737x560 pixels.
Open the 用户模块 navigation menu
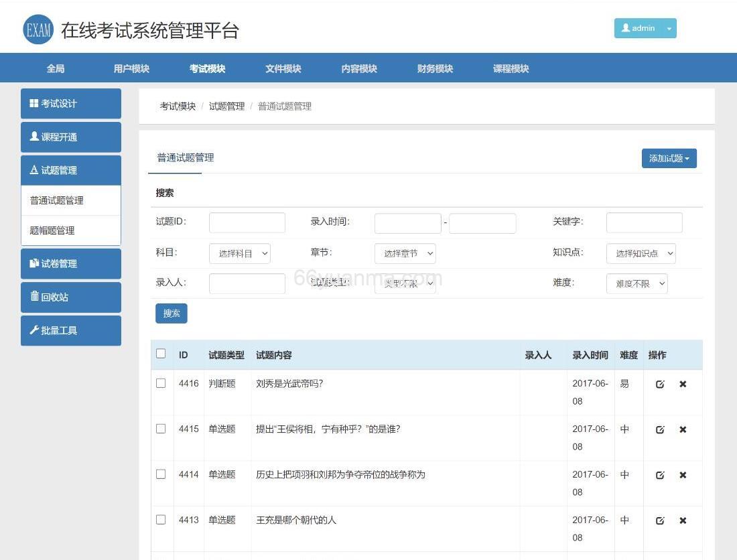tap(130, 68)
